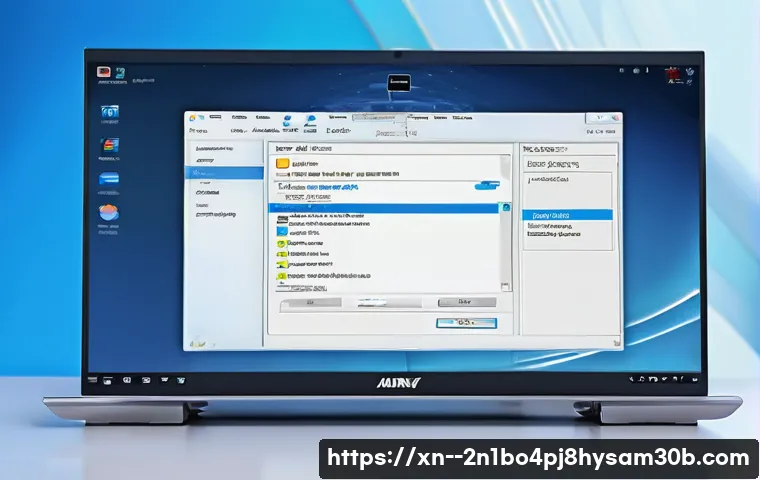
Task: Click the blue square icon below the highlighted row
Action: 282,229
